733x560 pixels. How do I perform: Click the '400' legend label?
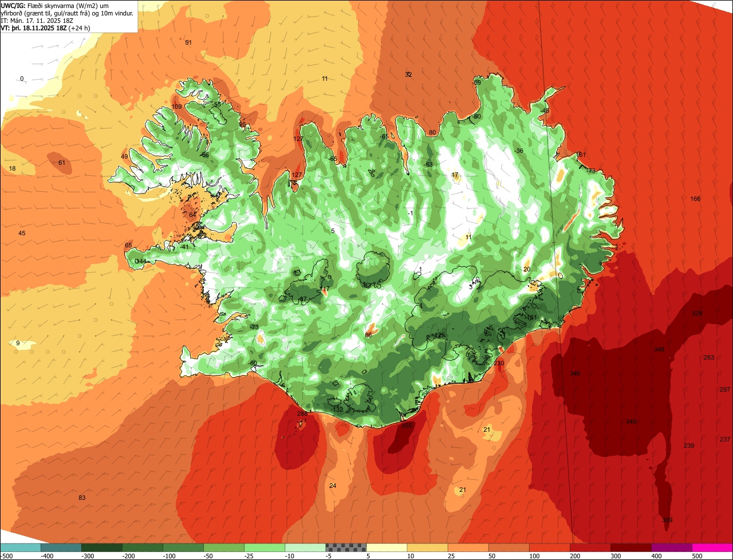pyautogui.click(x=657, y=555)
